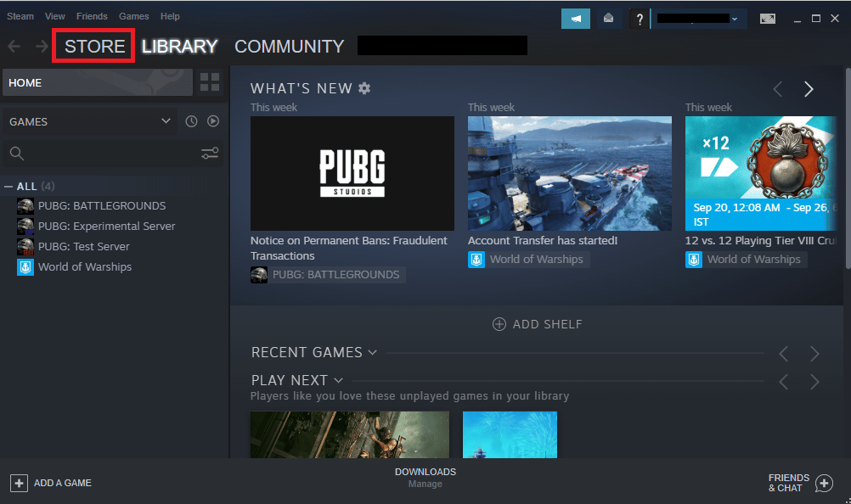Screen dimensions: 851x504
Task: Click World of Warships tag under 12 vs. 12
Action: point(747,260)
